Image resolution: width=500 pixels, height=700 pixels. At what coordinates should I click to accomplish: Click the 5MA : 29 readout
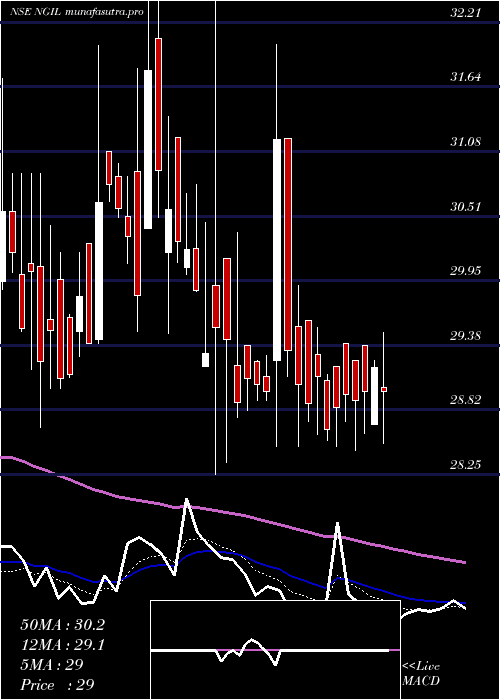tap(52, 665)
